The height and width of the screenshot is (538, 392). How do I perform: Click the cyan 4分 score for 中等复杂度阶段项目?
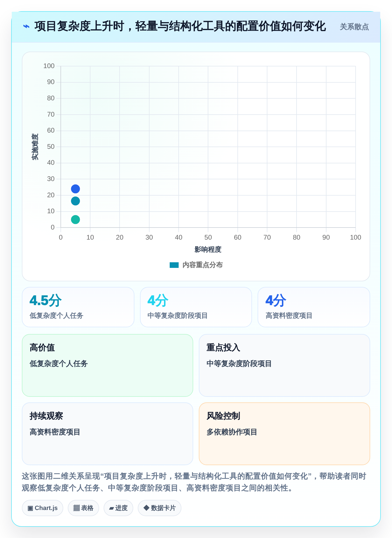(x=158, y=300)
